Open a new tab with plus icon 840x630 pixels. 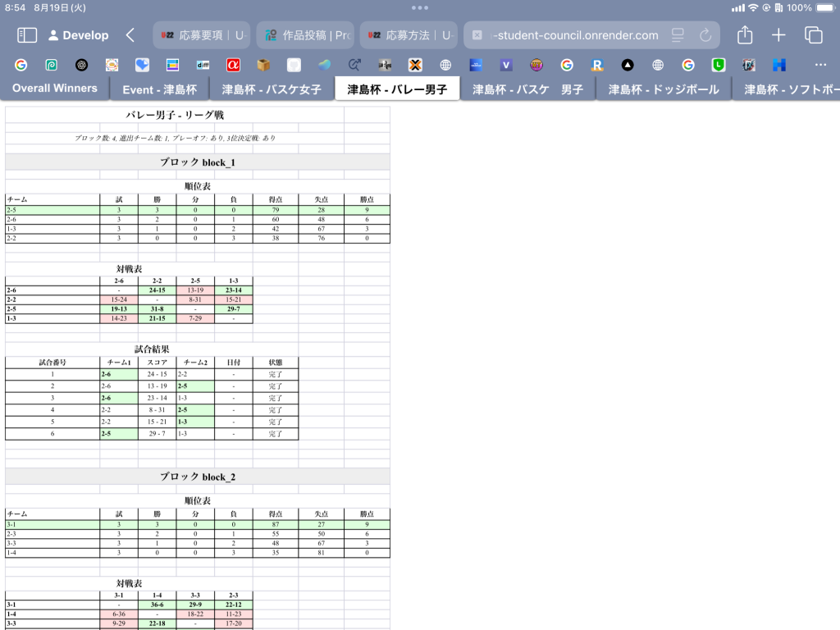(778, 35)
